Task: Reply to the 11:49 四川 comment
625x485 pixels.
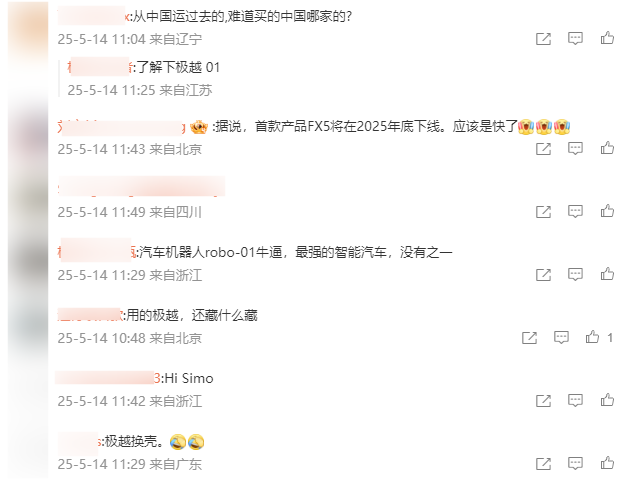Action: click(575, 211)
